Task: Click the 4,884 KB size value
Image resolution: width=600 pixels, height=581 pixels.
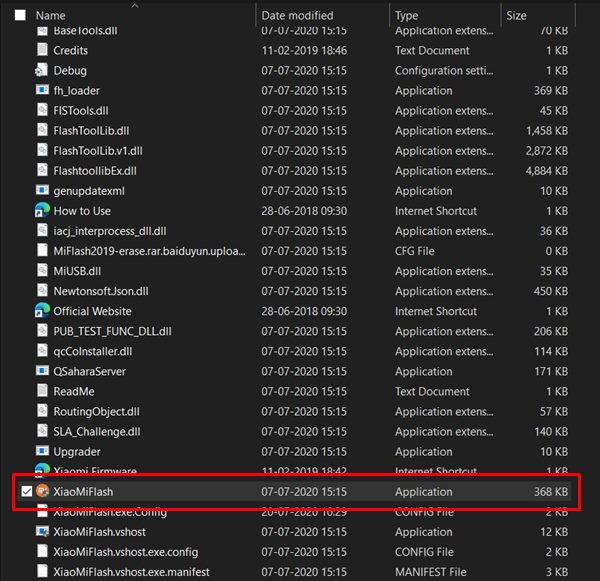Action: pos(547,171)
